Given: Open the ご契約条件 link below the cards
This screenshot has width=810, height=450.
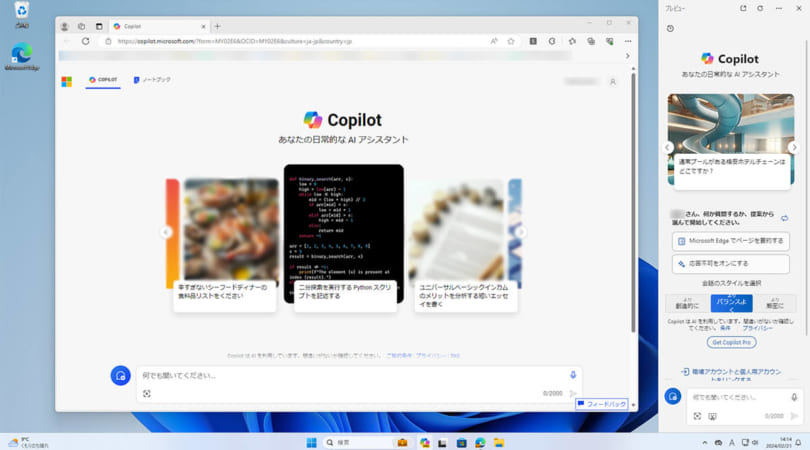Looking at the screenshot, I should pos(399,355).
